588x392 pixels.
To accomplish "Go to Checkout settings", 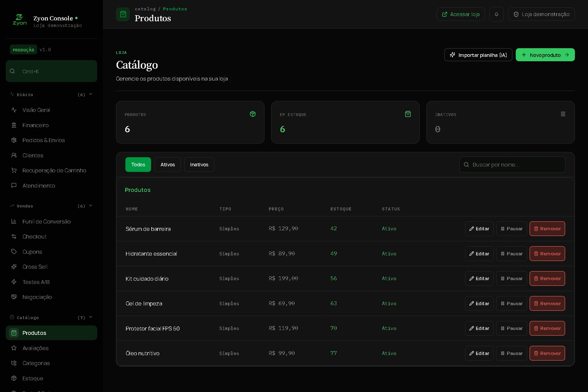I will 51,237.
